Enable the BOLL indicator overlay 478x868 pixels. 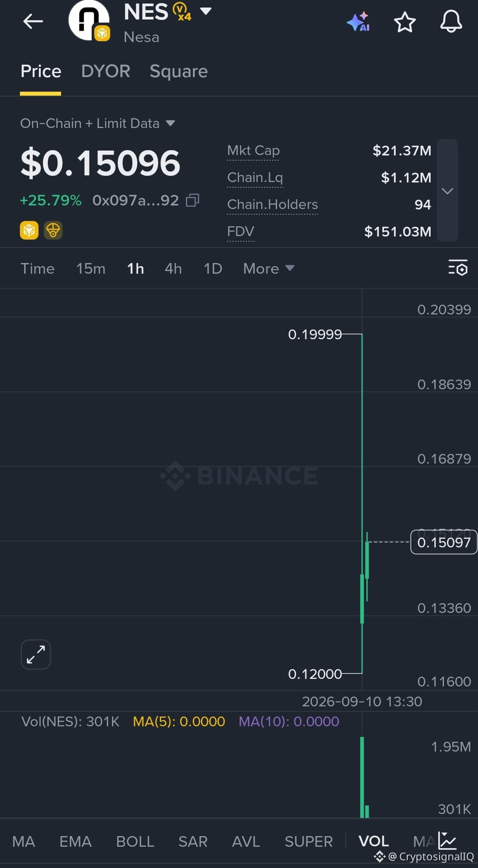tap(135, 841)
